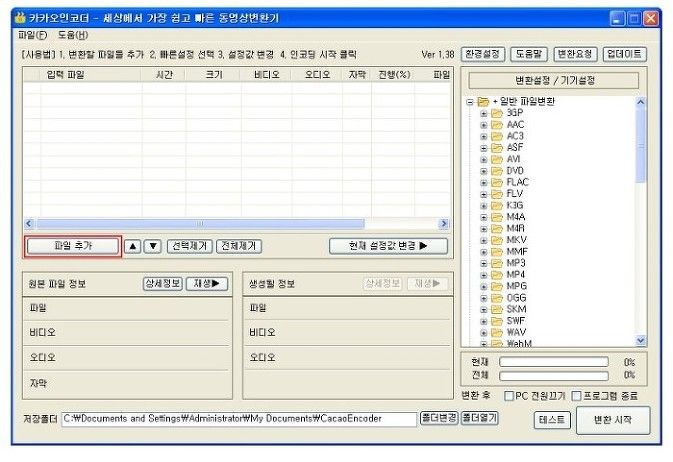Click the 진행(%) column header
Screen dimensions: 673x462
pos(394,75)
